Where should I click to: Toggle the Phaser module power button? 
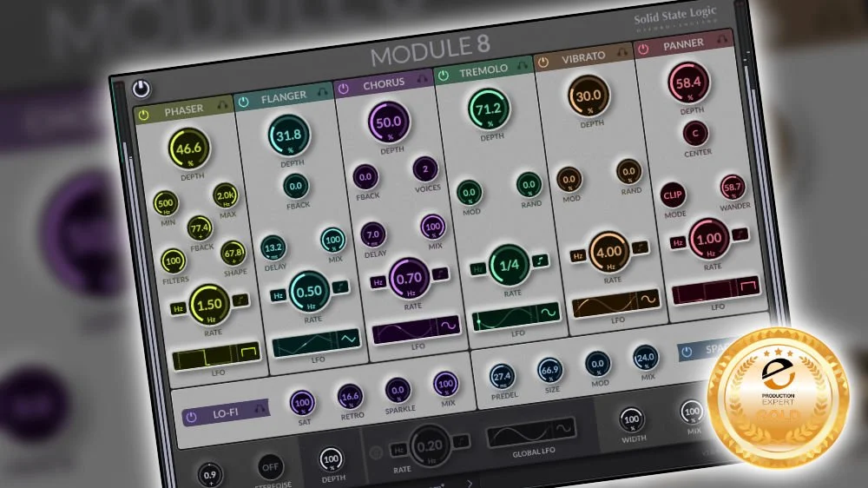click(x=144, y=115)
